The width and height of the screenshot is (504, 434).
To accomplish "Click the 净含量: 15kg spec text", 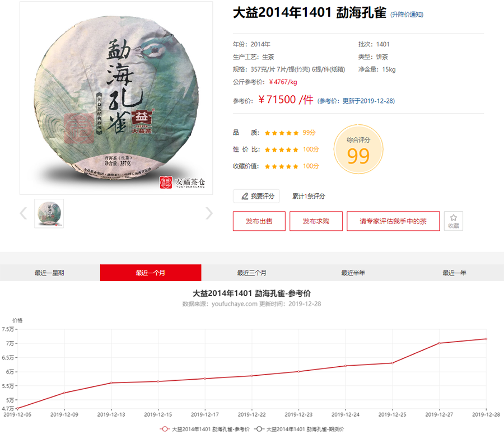I will point(377,69).
